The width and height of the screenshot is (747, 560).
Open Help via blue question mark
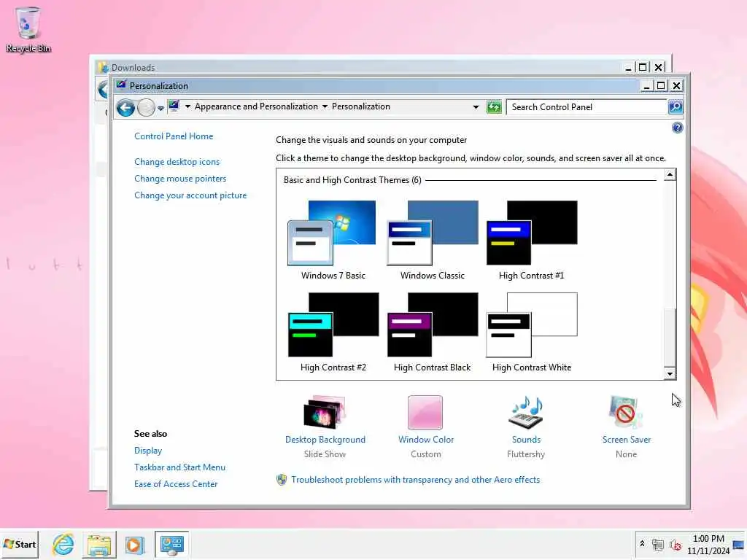[x=677, y=128]
